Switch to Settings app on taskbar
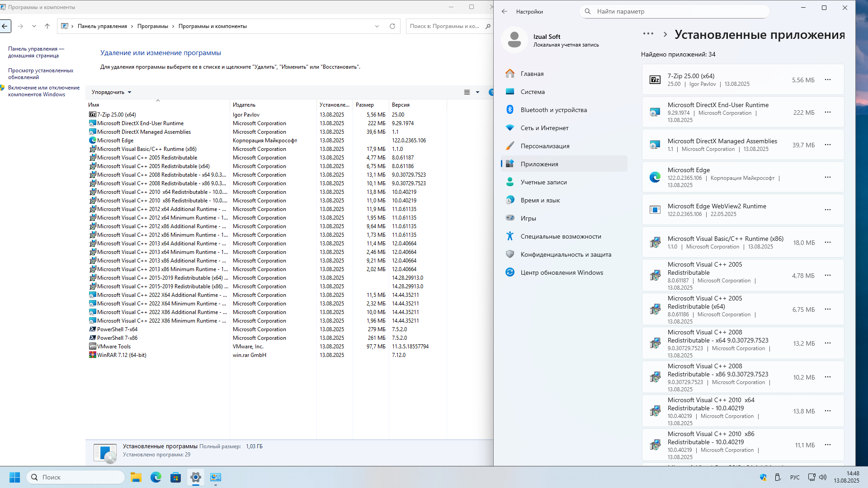The height and width of the screenshot is (488, 868). [x=196, y=478]
